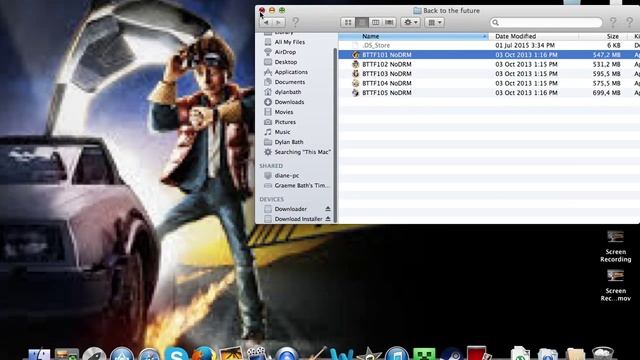This screenshot has width=640, height=360.
Task: Open Finder from the Dock
Action: (x=39, y=354)
